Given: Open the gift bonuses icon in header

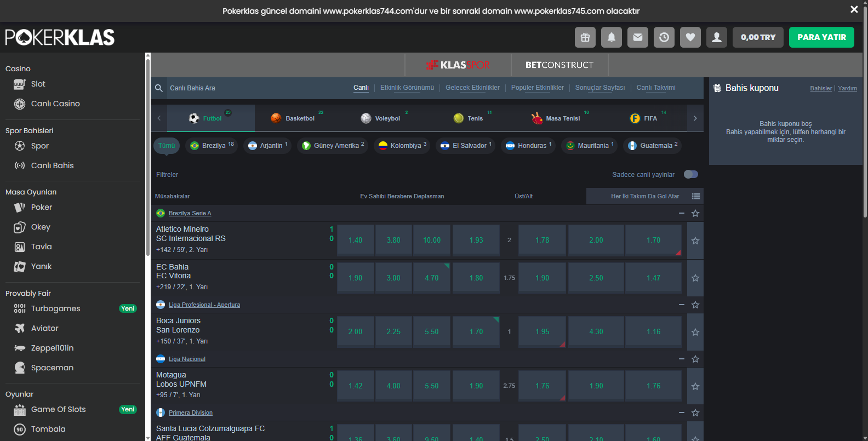Looking at the screenshot, I should [x=585, y=37].
